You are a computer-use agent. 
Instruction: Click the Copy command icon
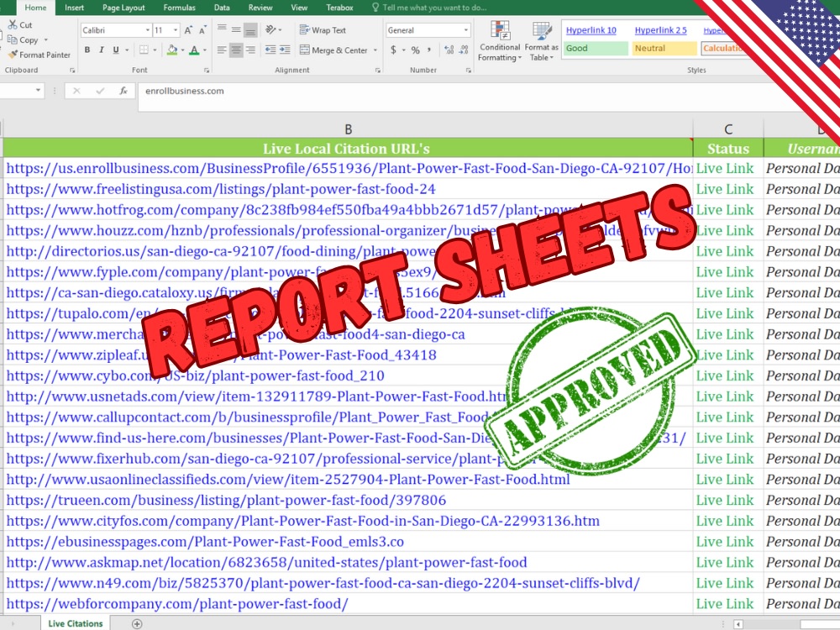[x=12, y=39]
